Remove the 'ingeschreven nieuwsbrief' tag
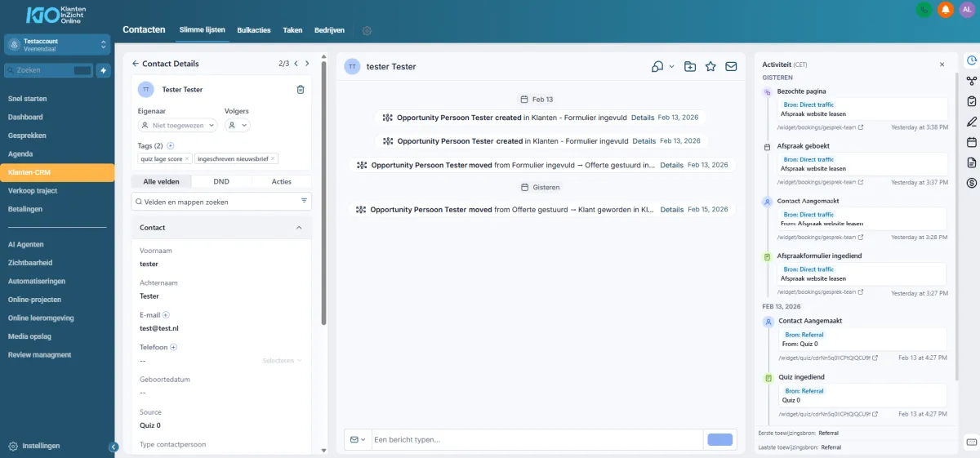Image resolution: width=980 pixels, height=458 pixels. 273,158
